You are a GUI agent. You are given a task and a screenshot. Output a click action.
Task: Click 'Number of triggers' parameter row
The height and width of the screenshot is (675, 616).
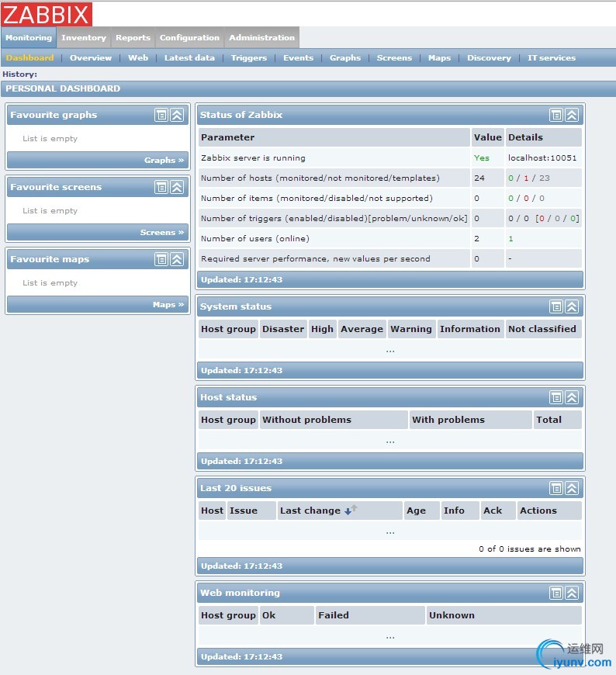click(x=389, y=218)
